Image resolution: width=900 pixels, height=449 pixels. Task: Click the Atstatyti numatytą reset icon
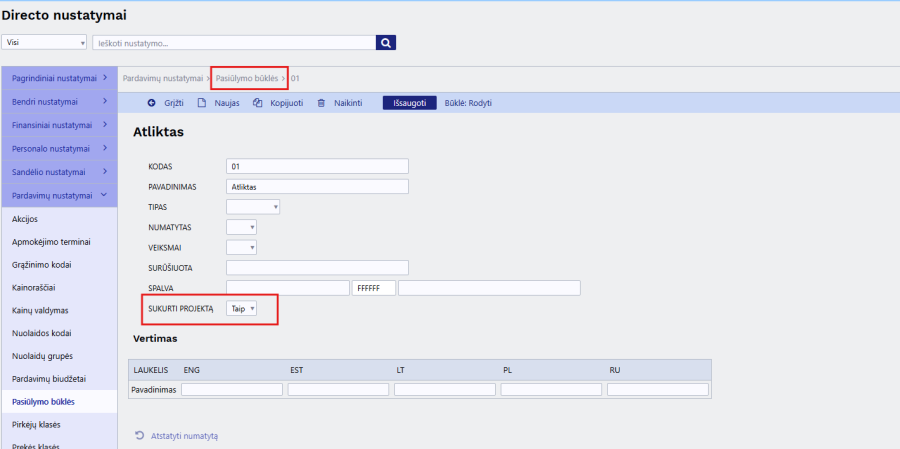point(140,435)
